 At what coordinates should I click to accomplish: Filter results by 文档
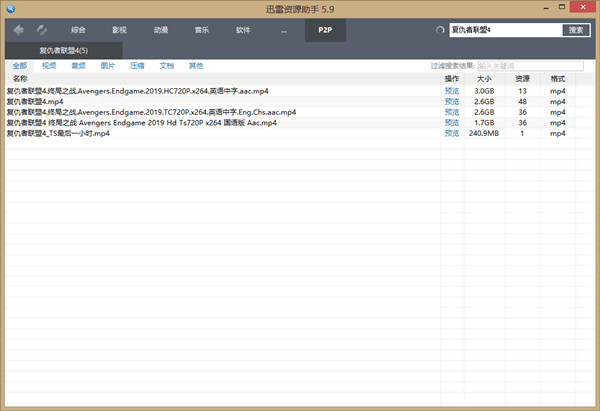pyautogui.click(x=167, y=66)
